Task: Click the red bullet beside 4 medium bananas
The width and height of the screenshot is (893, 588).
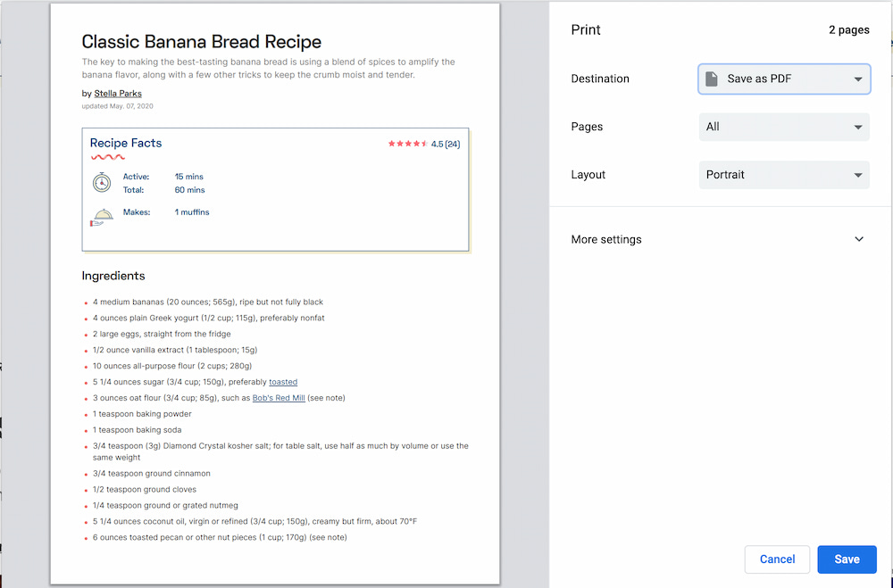Action: click(87, 302)
